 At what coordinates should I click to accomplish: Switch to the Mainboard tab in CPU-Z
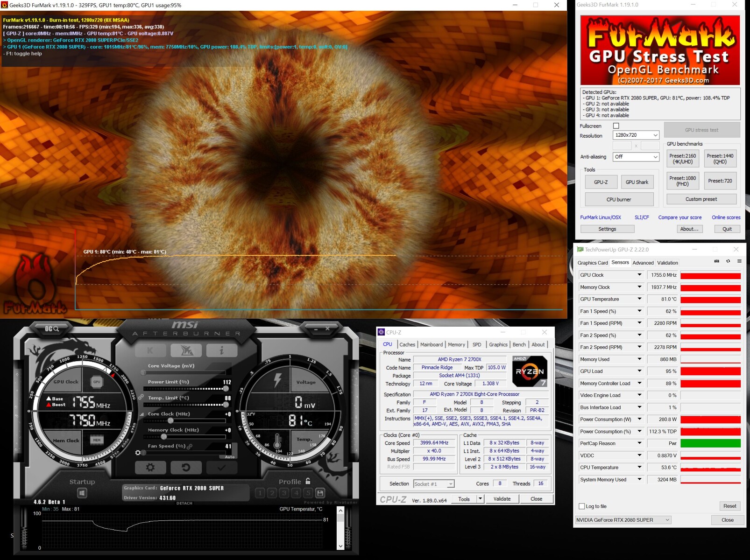pos(432,344)
